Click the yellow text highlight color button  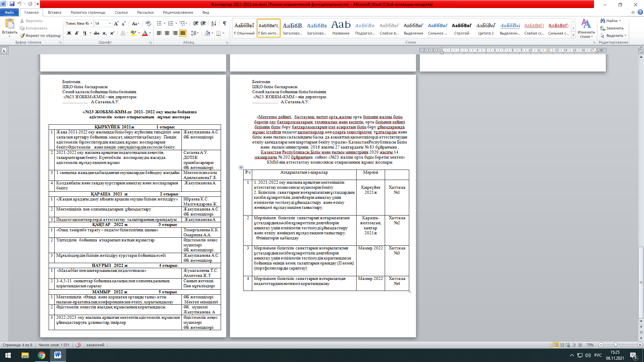tap(133, 33)
